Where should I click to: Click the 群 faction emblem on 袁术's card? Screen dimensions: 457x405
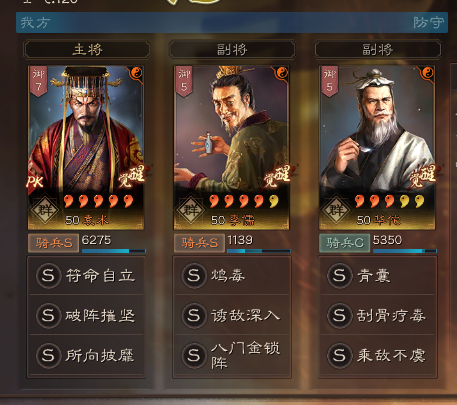tap(45, 210)
